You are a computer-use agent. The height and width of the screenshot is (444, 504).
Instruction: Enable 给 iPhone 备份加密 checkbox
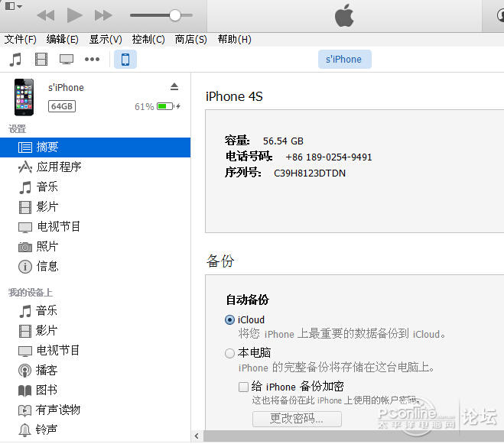[x=244, y=387]
